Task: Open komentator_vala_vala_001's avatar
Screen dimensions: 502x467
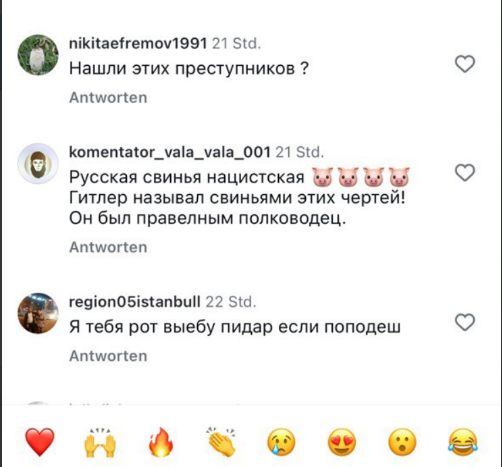Action: point(38,164)
